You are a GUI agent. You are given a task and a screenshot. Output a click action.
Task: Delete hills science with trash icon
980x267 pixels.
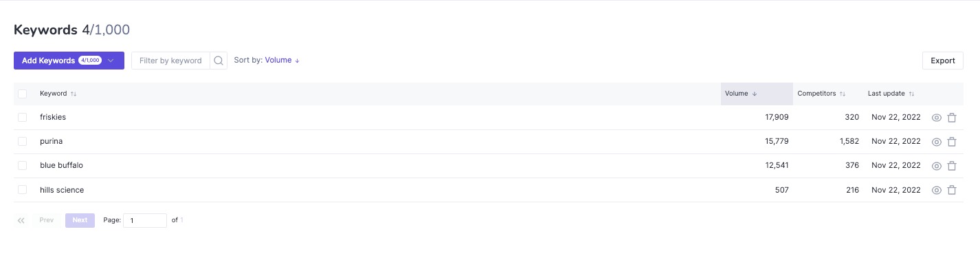pyautogui.click(x=952, y=190)
